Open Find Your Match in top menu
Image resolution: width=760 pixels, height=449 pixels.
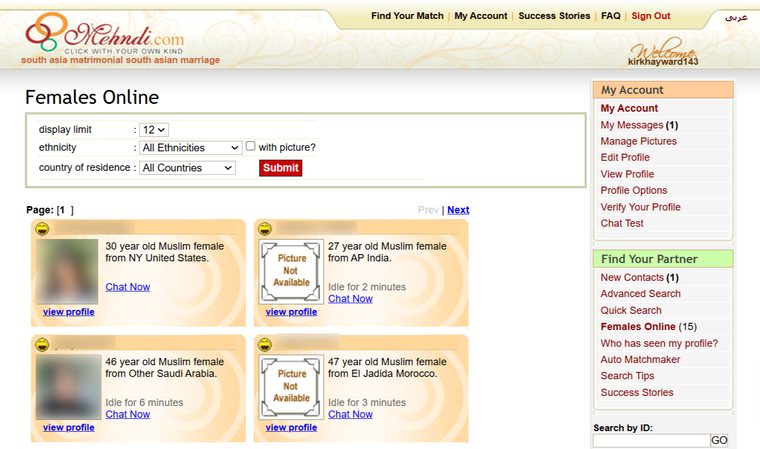pyautogui.click(x=407, y=16)
